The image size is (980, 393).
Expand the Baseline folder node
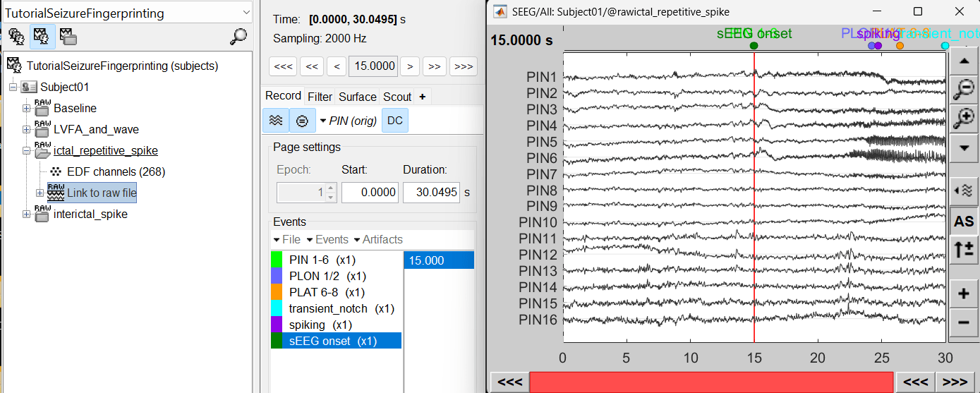tap(27, 109)
